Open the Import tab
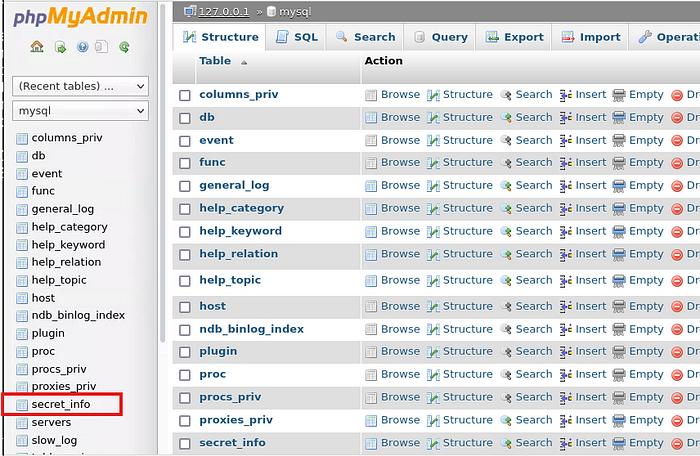The height and width of the screenshot is (456, 700). tap(591, 37)
